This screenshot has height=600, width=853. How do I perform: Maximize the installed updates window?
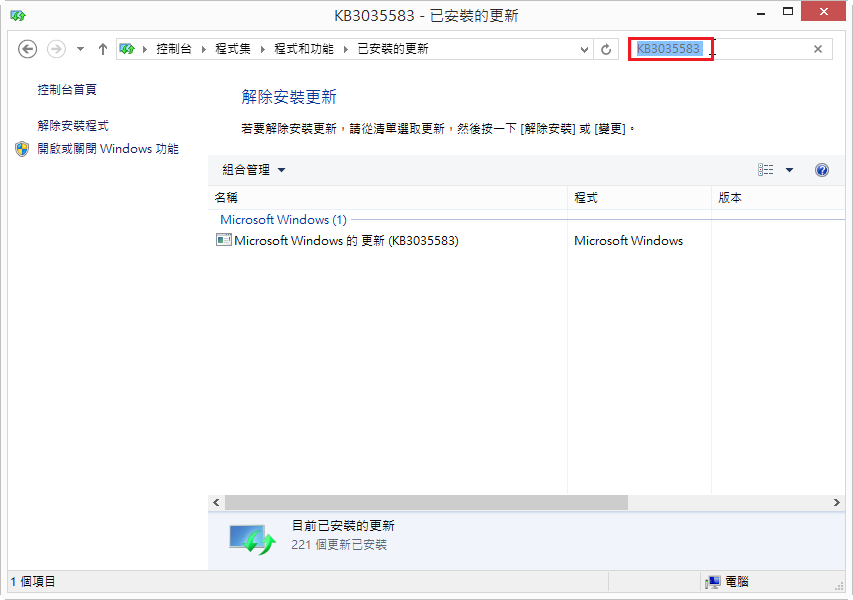787,12
